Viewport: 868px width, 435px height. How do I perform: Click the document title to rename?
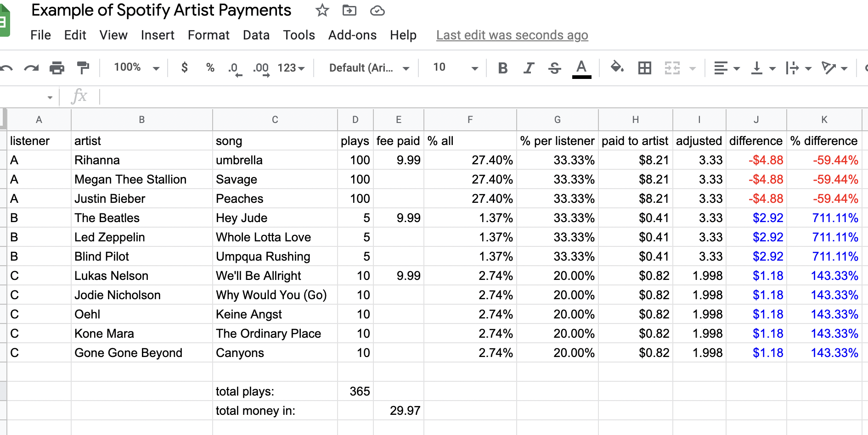[161, 10]
